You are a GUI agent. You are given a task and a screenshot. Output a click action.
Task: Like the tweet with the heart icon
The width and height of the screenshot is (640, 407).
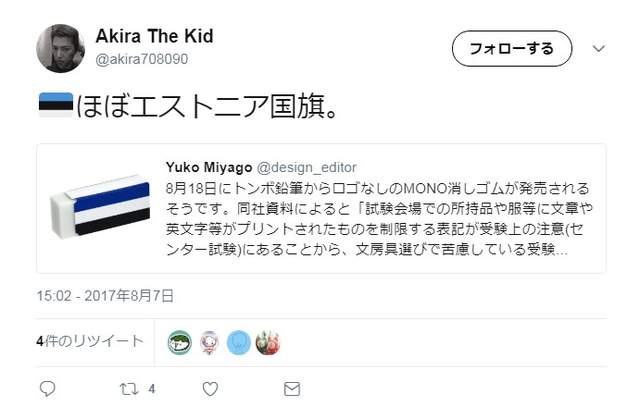[210, 388]
